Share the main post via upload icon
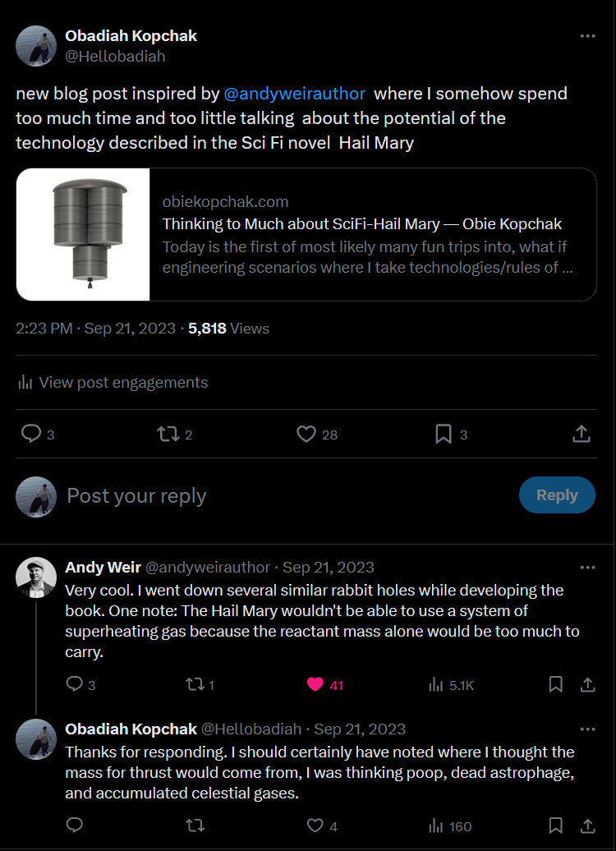This screenshot has width=616, height=851. (x=582, y=434)
